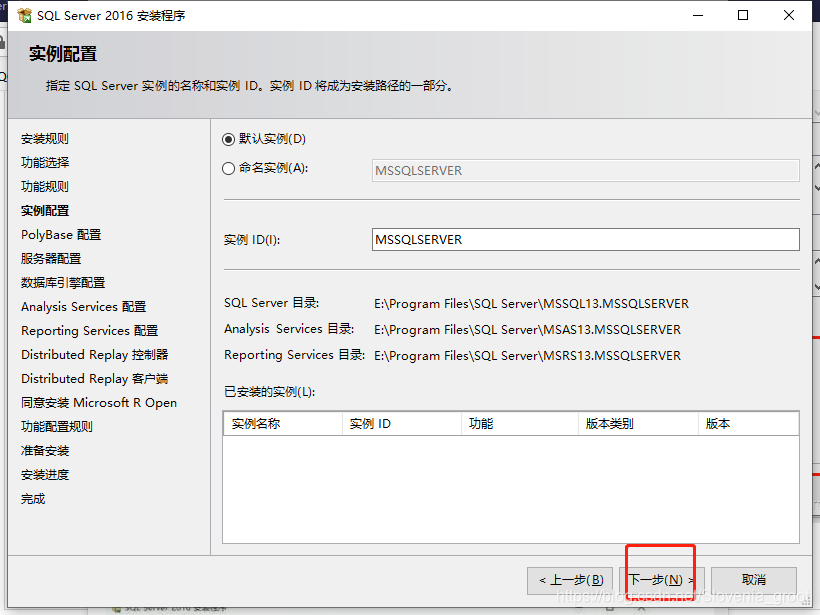Click the SQL Server 目录 path text
The height and width of the screenshot is (615, 820).
coord(531,304)
